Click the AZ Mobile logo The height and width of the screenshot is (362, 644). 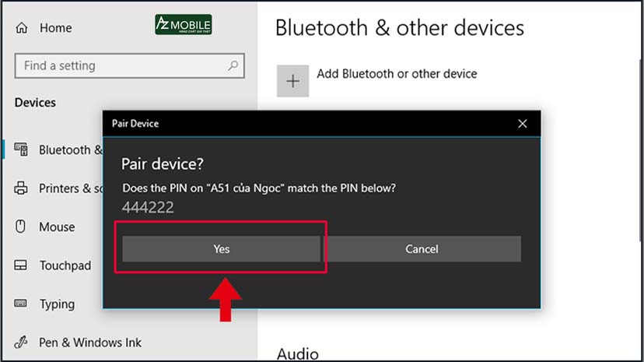[x=183, y=25]
